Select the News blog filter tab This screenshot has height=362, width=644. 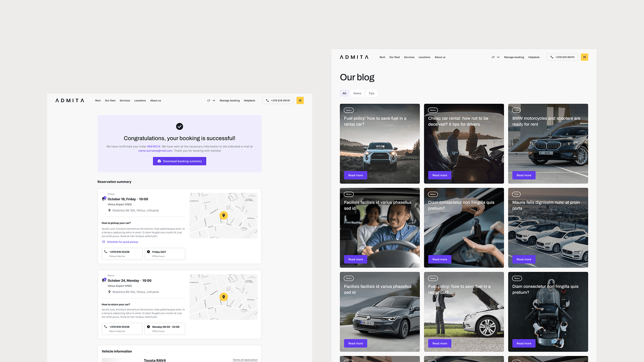click(357, 93)
